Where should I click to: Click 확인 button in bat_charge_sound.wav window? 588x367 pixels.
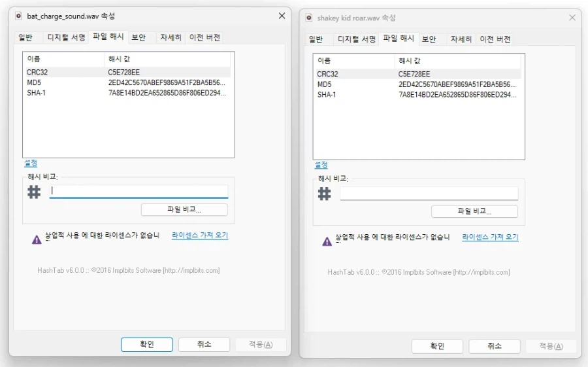coord(147,345)
